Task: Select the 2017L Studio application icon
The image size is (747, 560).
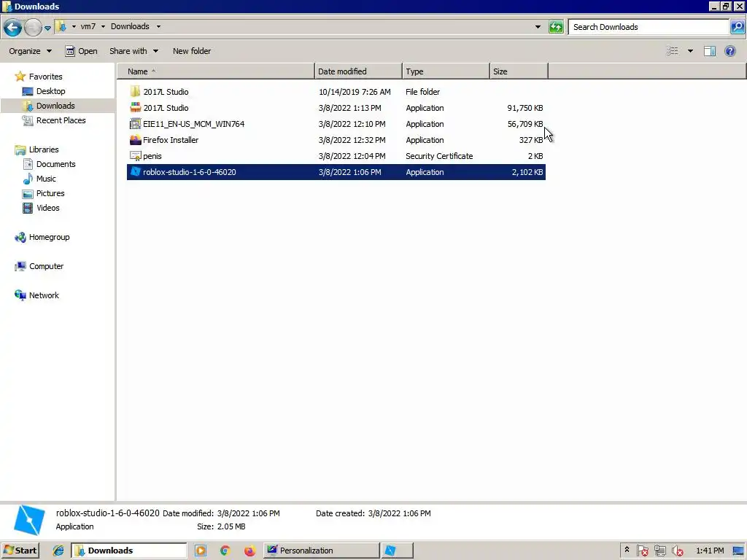Action: click(135, 108)
